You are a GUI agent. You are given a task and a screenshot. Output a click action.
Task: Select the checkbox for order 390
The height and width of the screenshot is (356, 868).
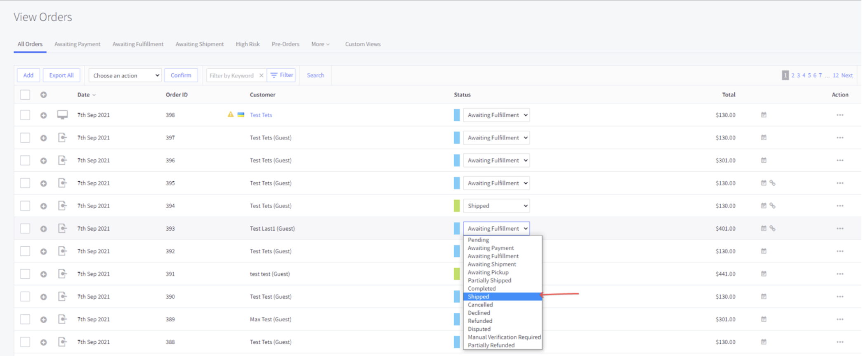[x=25, y=297]
